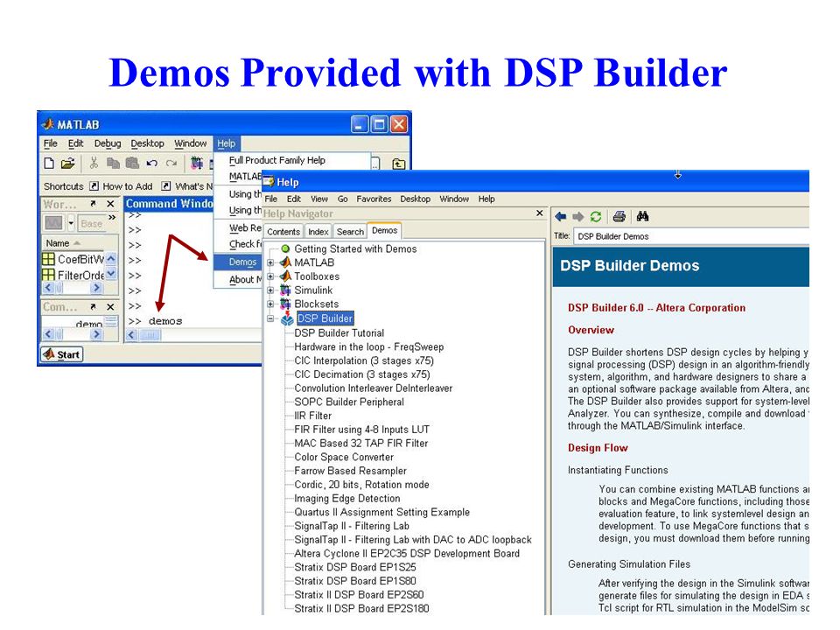The width and height of the screenshot is (840, 630).
Task: Open Simulink icon in MATLAB toolbar
Action: (197, 163)
